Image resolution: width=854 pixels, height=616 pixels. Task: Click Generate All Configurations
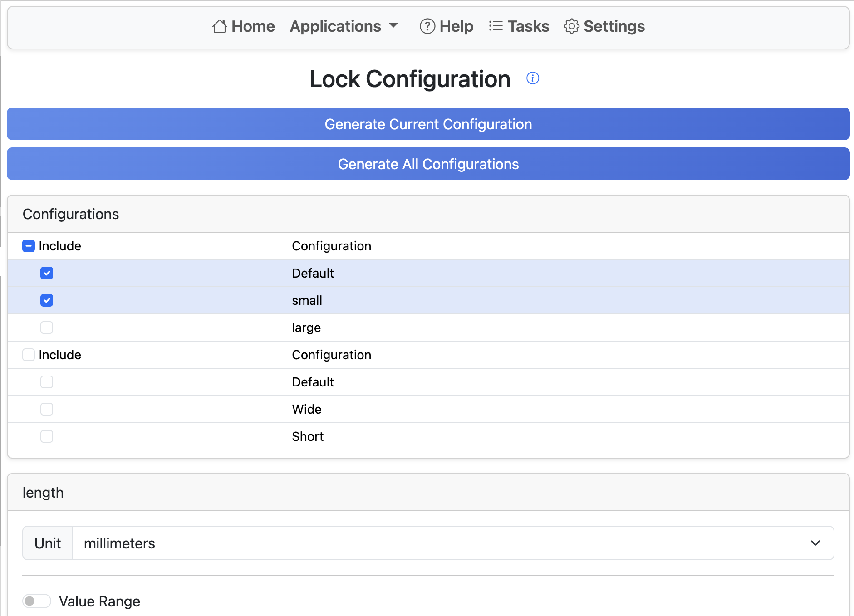coord(428,164)
